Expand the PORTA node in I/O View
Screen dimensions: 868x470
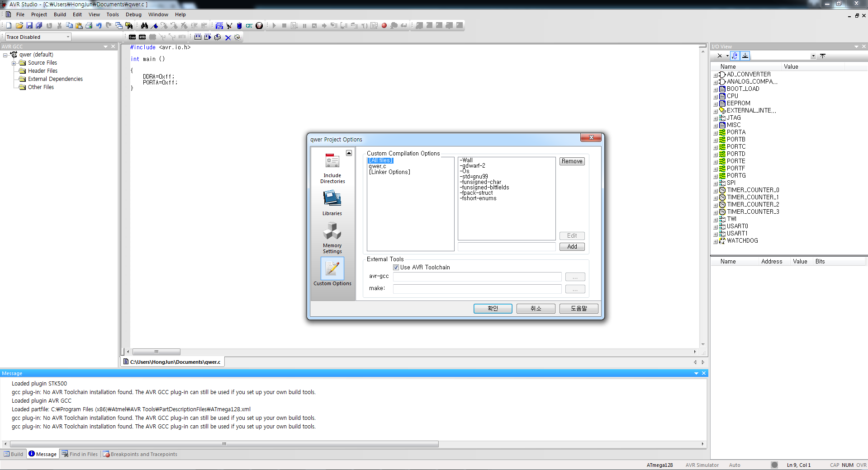716,133
